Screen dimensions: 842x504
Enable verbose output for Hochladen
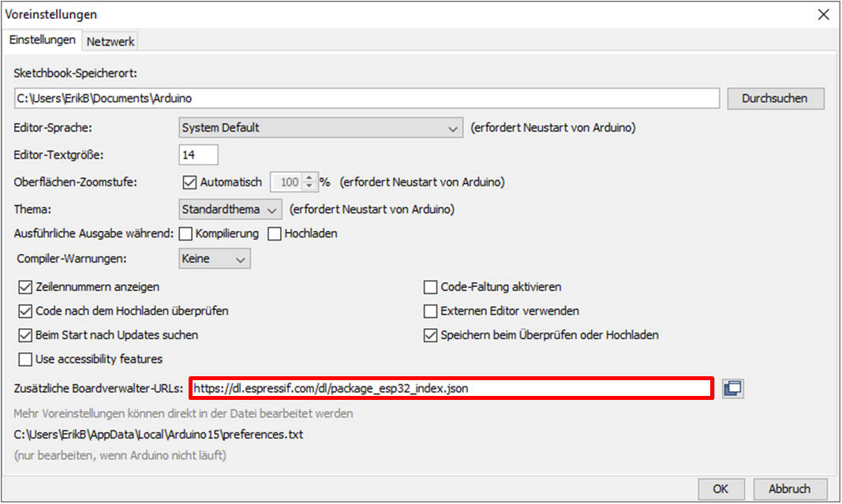(x=275, y=233)
